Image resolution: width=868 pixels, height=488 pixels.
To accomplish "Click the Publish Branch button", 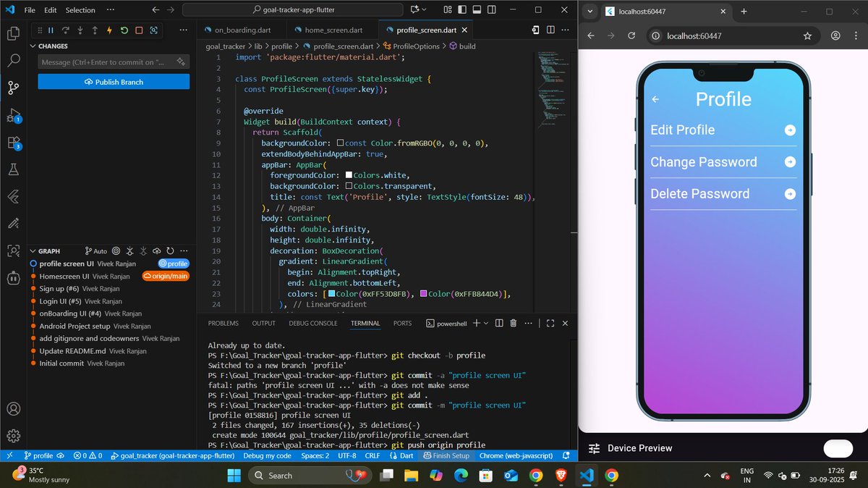I will pyautogui.click(x=113, y=82).
